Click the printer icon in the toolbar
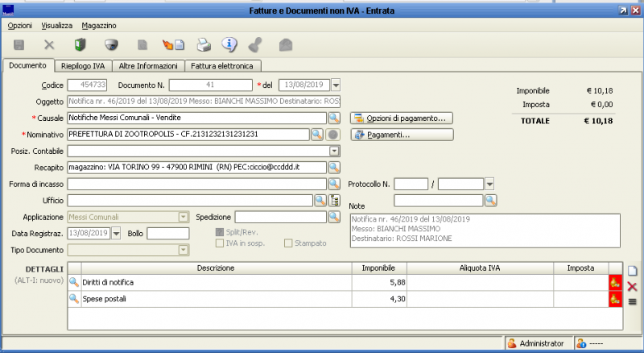644x353 pixels. [x=204, y=45]
